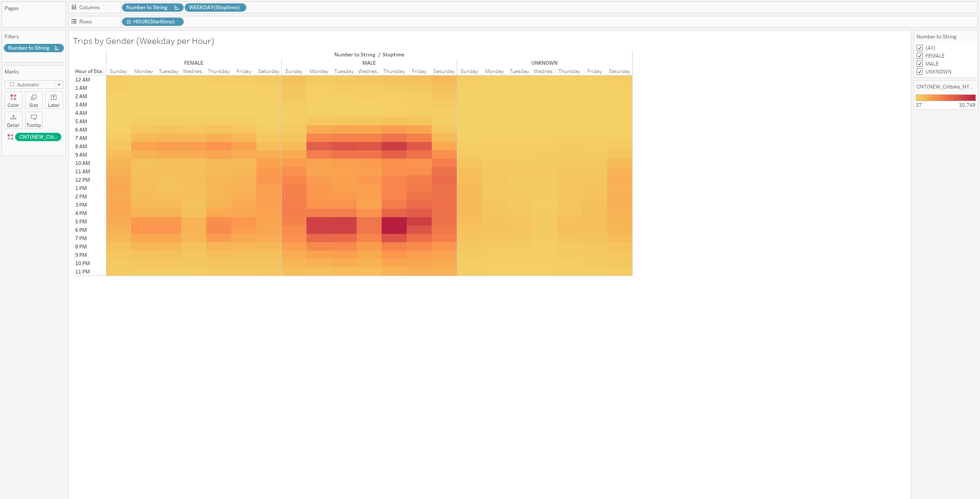
Task: Toggle the (All) filter checkbox
Action: (919, 48)
